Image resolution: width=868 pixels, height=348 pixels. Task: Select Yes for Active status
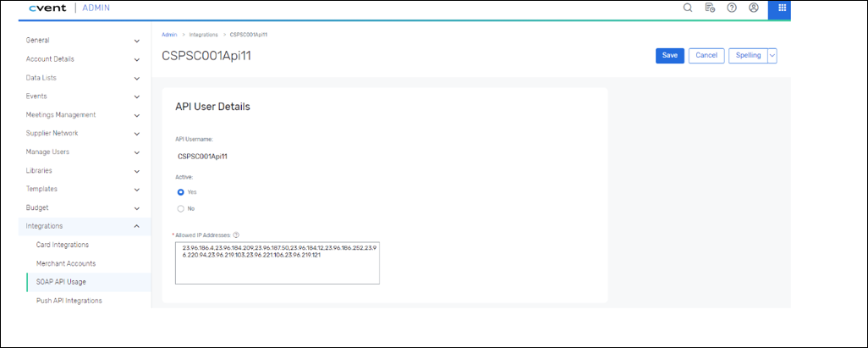(x=181, y=192)
